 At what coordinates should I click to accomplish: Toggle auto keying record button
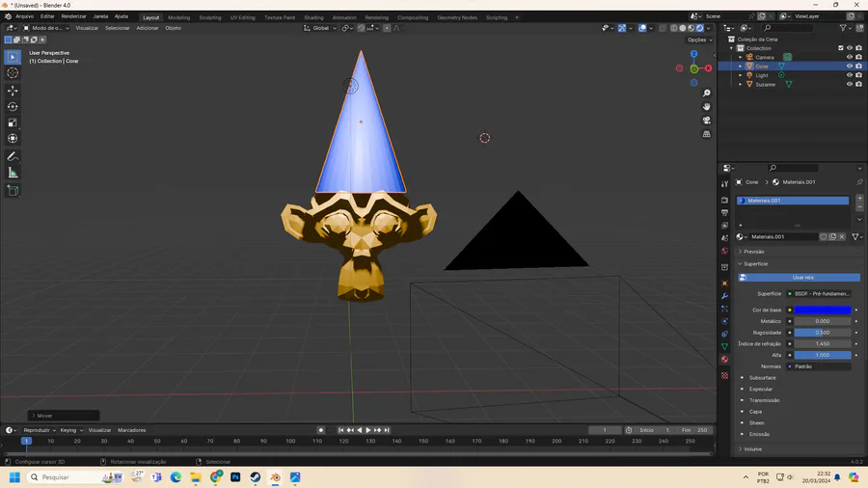(x=320, y=430)
